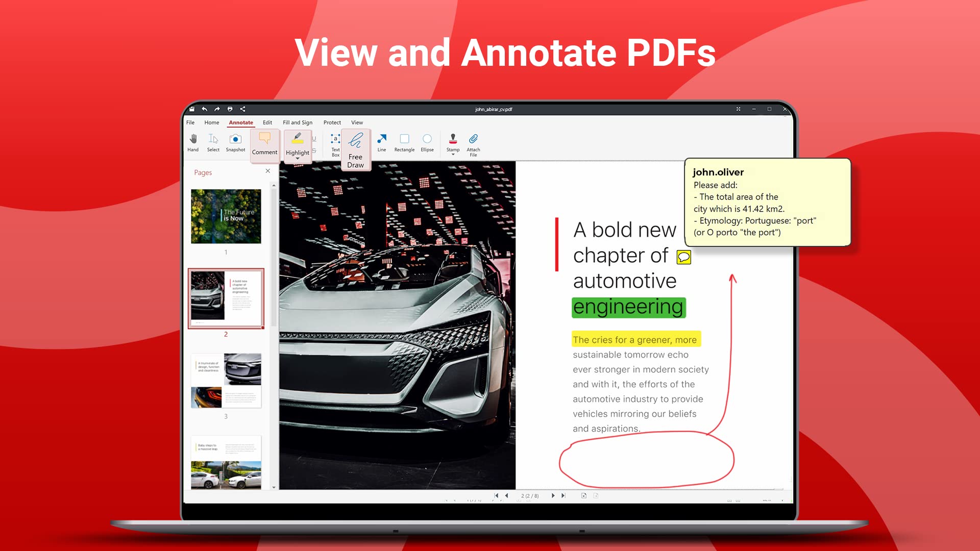Enter a page number in the page field
This screenshot has height=551, width=980.
tap(529, 495)
